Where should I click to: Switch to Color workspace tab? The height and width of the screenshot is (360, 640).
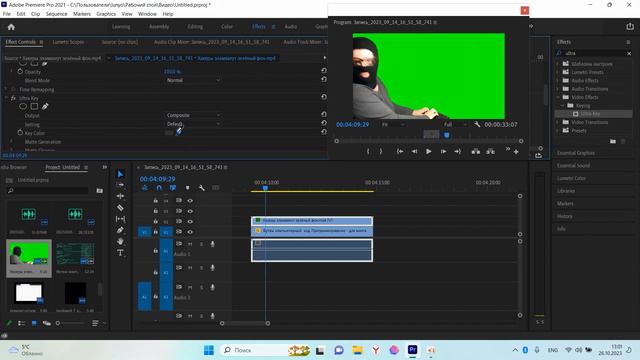click(227, 27)
